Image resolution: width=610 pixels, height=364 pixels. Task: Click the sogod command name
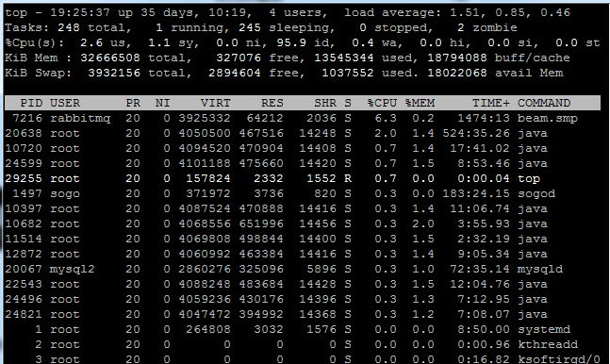536,193
